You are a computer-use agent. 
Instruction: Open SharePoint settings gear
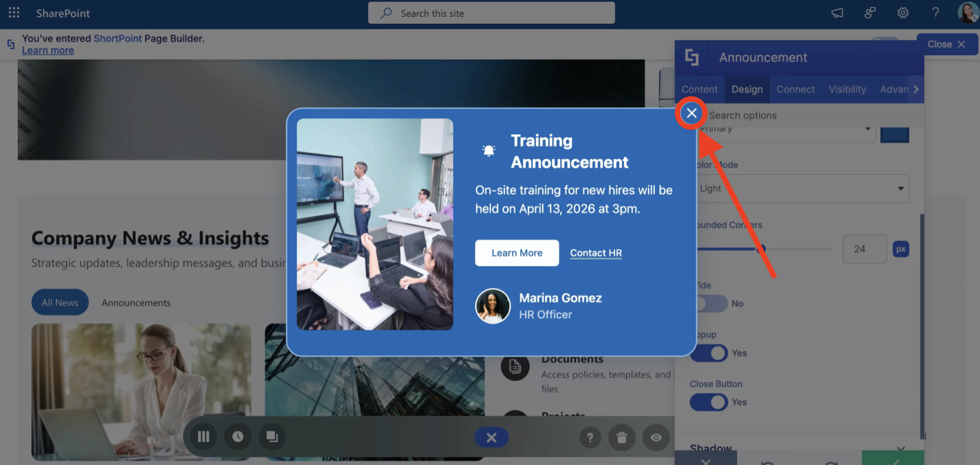(903, 13)
